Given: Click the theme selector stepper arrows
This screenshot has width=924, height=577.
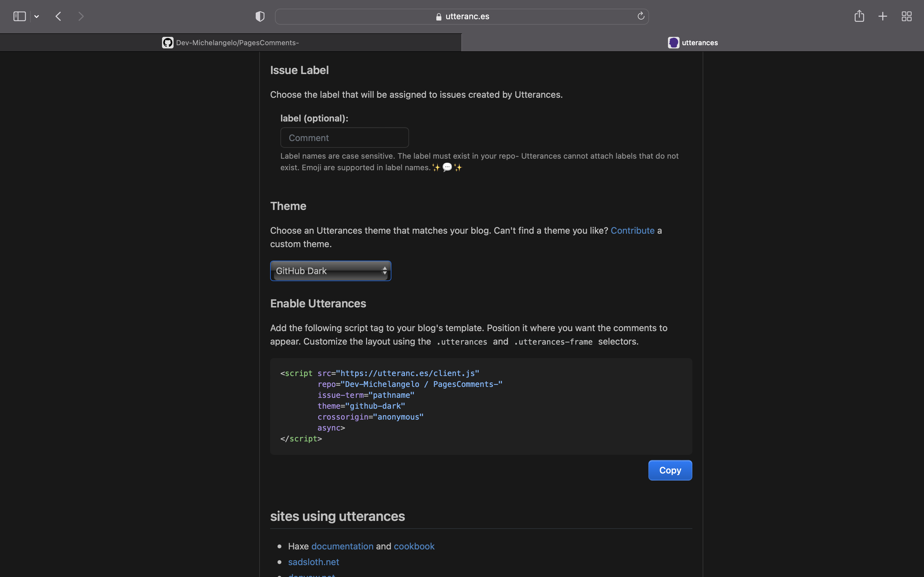Looking at the screenshot, I should [x=384, y=271].
